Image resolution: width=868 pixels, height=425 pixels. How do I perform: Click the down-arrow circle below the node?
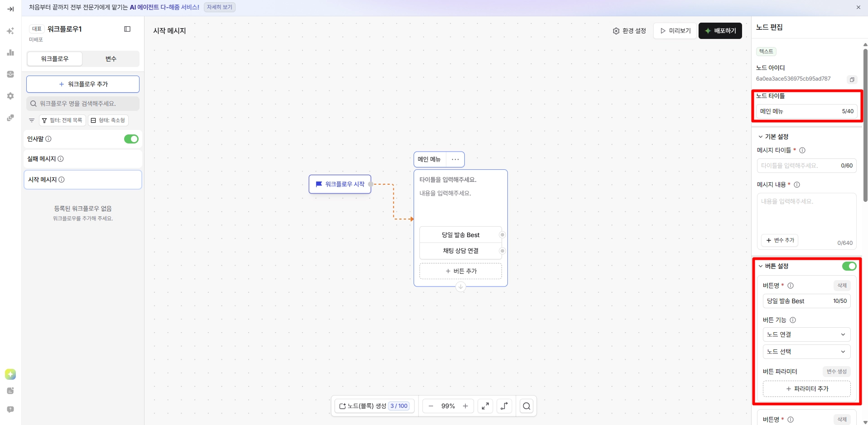(461, 287)
